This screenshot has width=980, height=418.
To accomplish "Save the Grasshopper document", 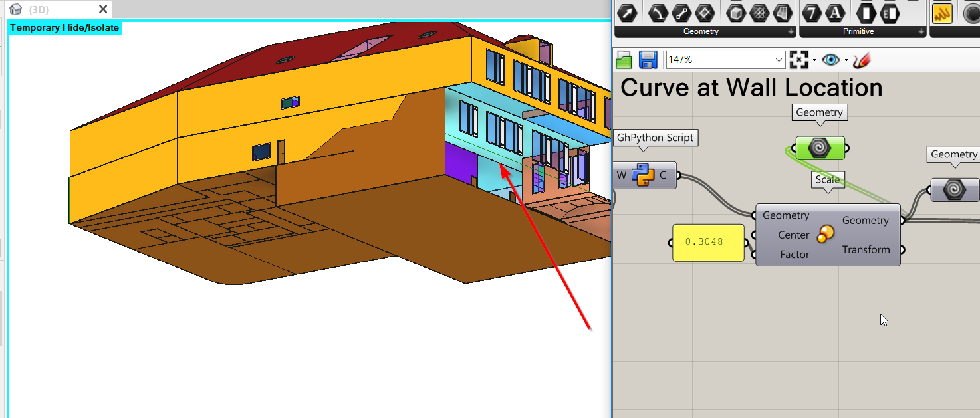I will click(x=648, y=60).
